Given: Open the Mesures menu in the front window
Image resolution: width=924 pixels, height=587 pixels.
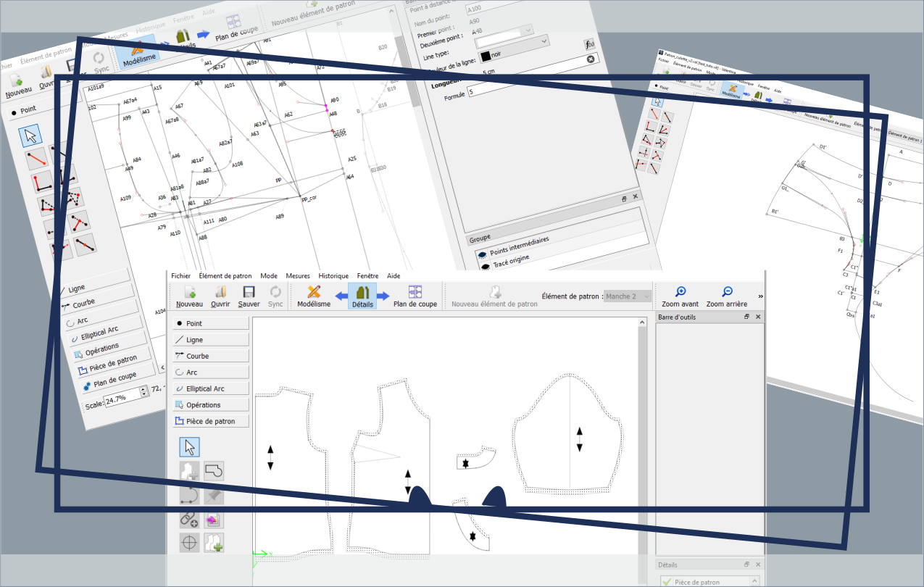Looking at the screenshot, I should coord(298,276).
